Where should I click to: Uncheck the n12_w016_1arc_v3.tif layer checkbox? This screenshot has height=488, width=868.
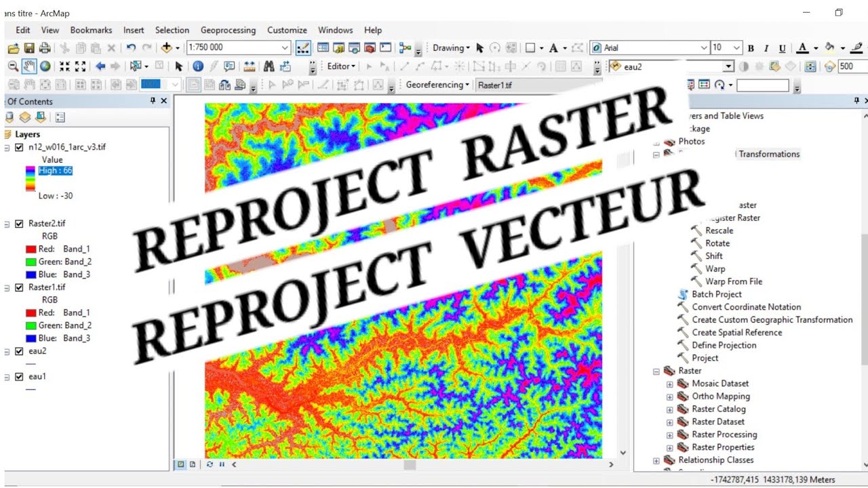19,147
